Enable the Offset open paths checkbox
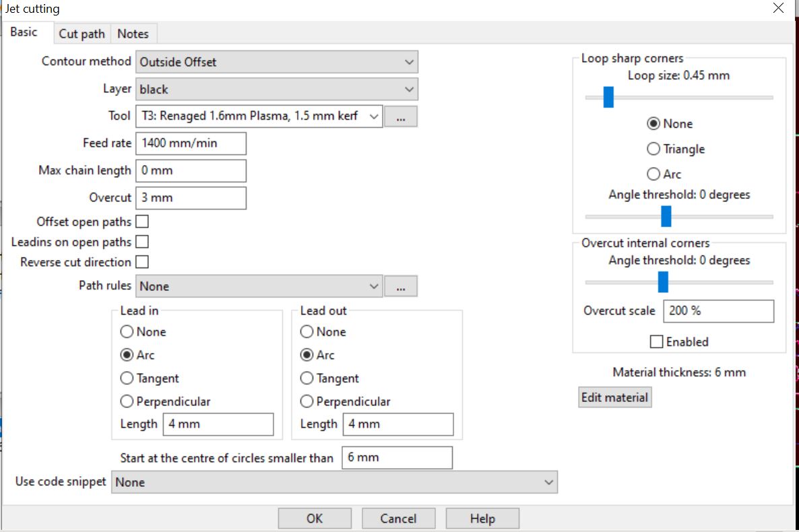This screenshot has width=799, height=532. [x=142, y=222]
